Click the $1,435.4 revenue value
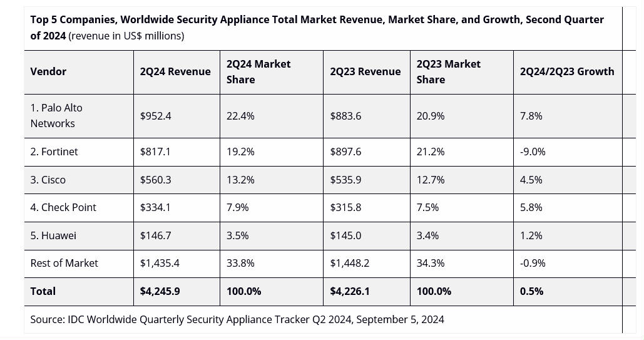The height and width of the screenshot is (340, 644). [x=160, y=263]
